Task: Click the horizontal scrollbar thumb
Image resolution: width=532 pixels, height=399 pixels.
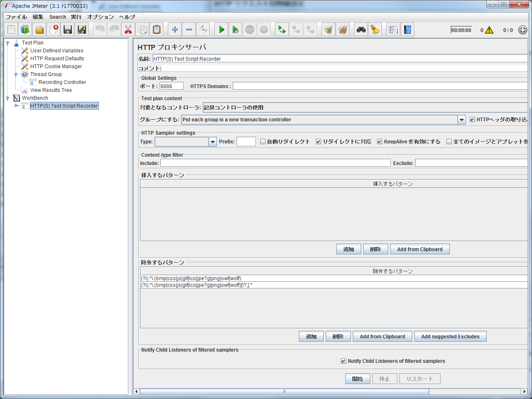Action: coord(284,392)
